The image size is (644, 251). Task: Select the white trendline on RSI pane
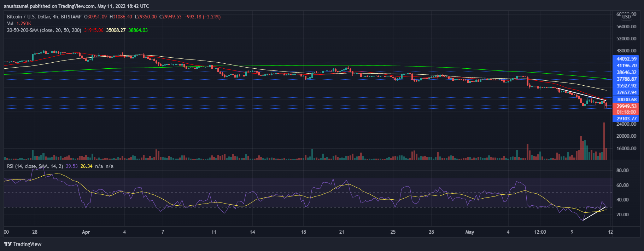[x=595, y=213]
